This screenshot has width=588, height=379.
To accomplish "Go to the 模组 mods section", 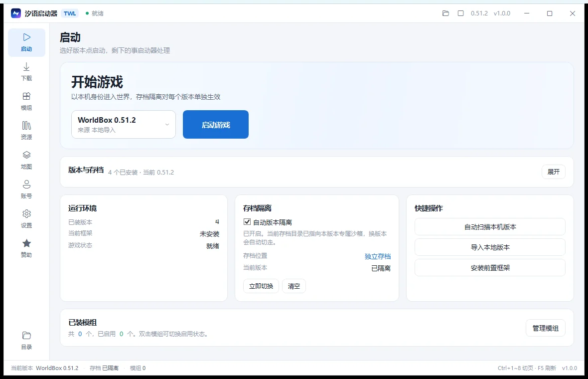I will click(x=26, y=101).
